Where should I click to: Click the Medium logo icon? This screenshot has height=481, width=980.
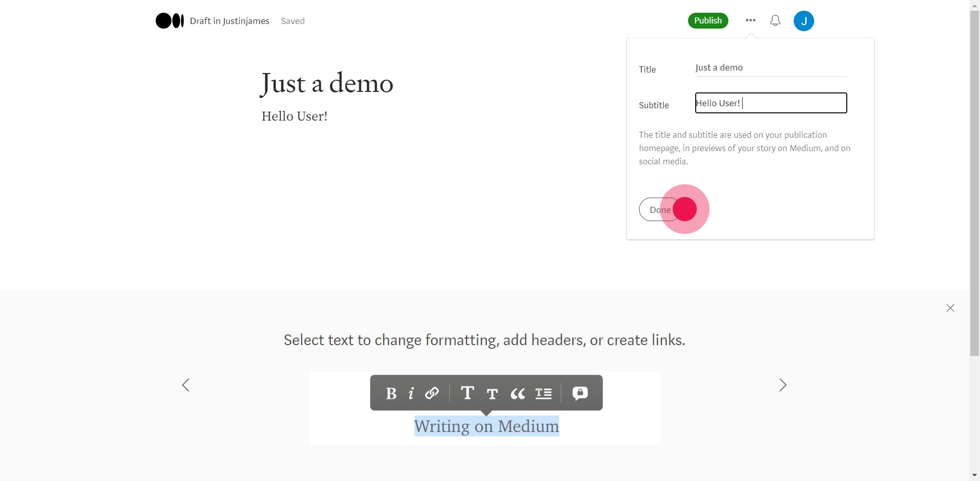pos(169,21)
